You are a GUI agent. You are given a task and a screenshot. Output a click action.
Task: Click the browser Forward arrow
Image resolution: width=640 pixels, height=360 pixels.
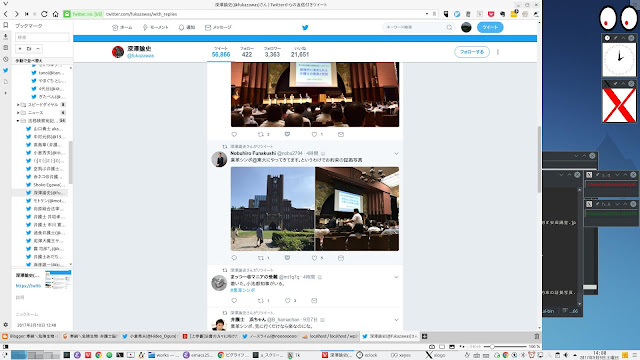(x=16, y=14)
